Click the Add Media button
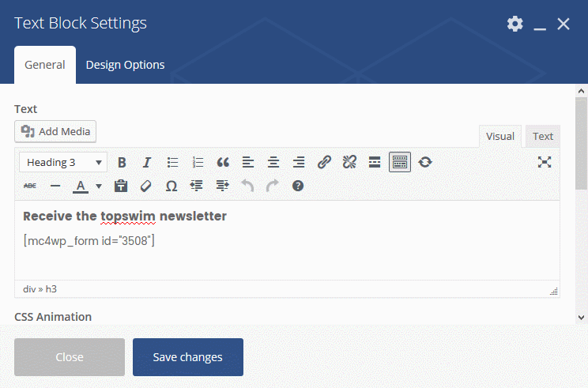The image size is (588, 388). pyautogui.click(x=55, y=131)
